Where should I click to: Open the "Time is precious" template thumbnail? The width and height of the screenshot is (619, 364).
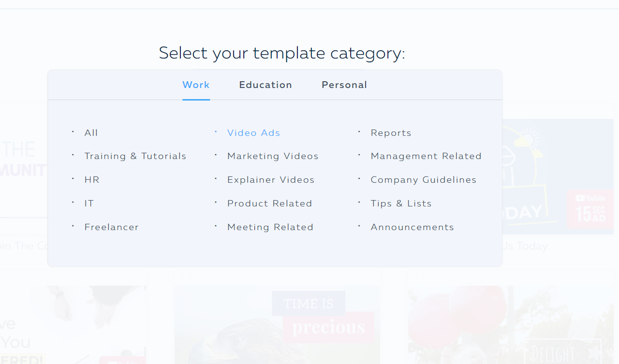coord(277,324)
